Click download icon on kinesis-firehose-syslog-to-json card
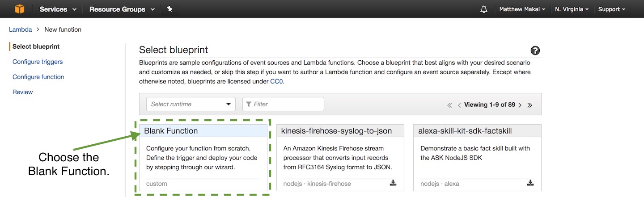Screen dimensions: 644x197 click(x=393, y=183)
